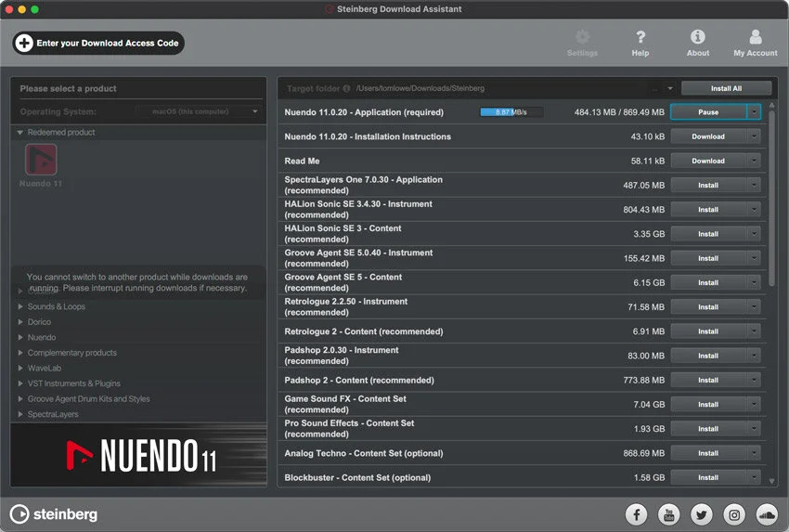Install Retrologue 2 Content
This screenshot has height=532, width=789.
(708, 331)
